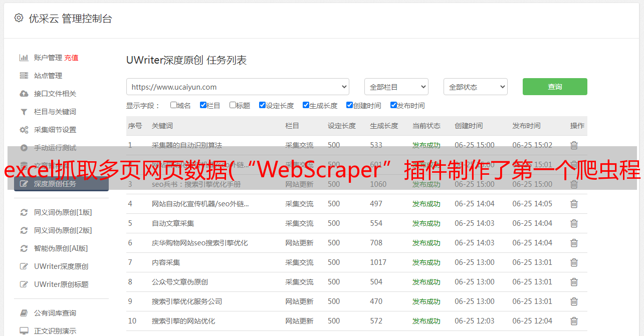Select 深度原创任务 in the sidebar

click(x=61, y=184)
